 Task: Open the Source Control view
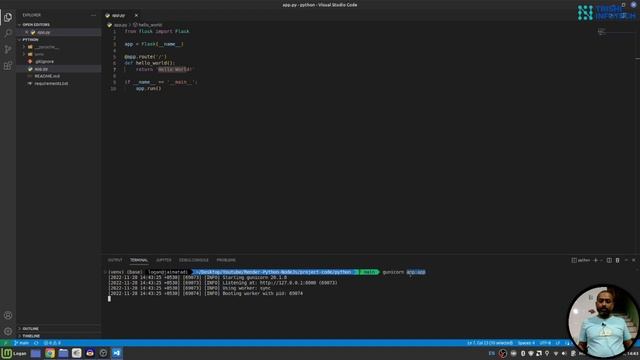(x=8, y=49)
